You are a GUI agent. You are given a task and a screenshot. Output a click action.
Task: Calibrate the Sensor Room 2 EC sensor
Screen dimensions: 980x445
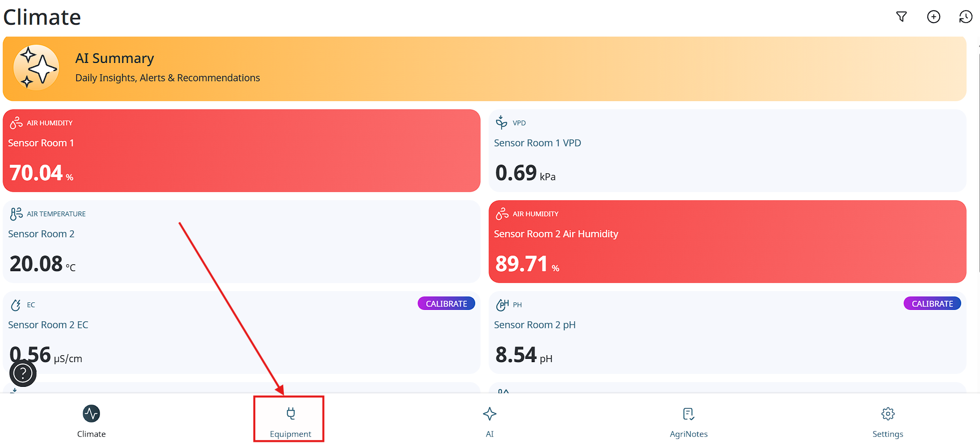pyautogui.click(x=446, y=303)
